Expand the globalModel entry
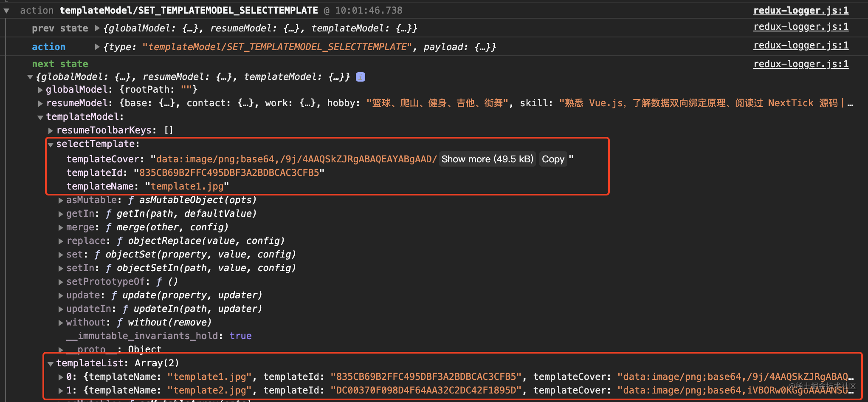868x402 pixels. coord(40,90)
